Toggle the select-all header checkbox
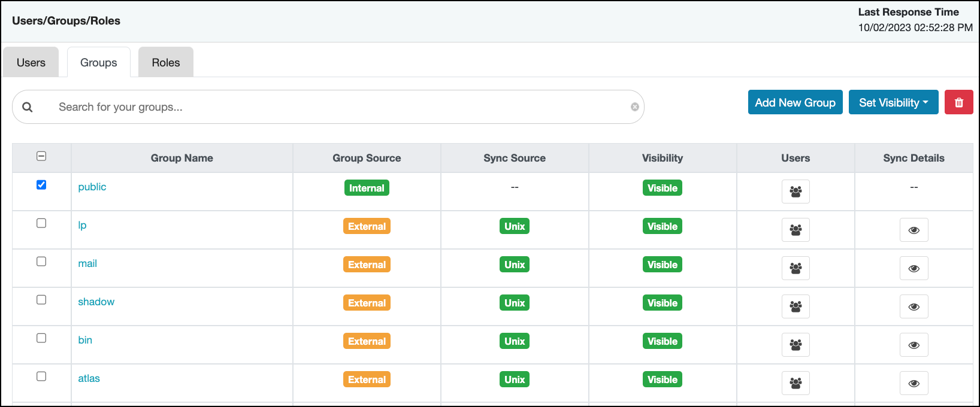980x407 pixels. 41,156
